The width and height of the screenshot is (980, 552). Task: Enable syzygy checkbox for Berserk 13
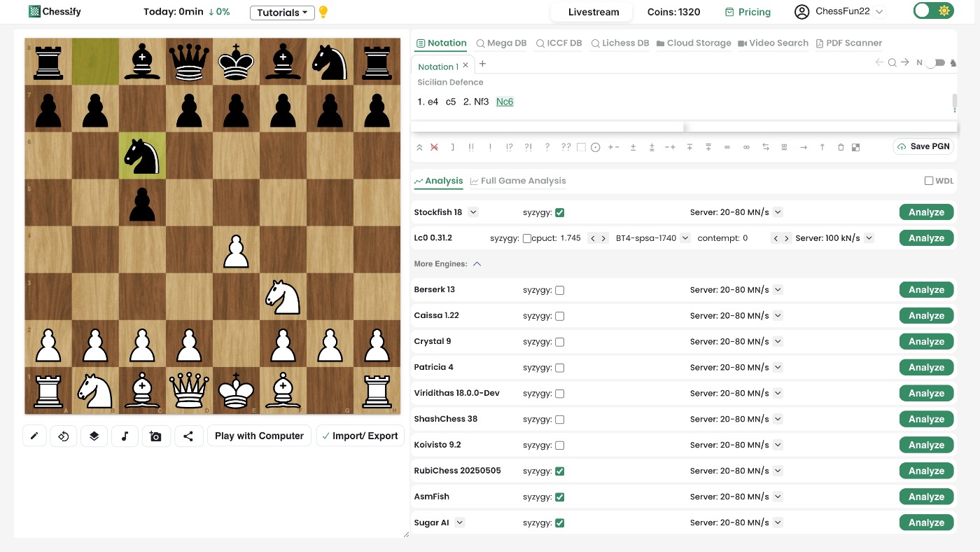point(559,290)
